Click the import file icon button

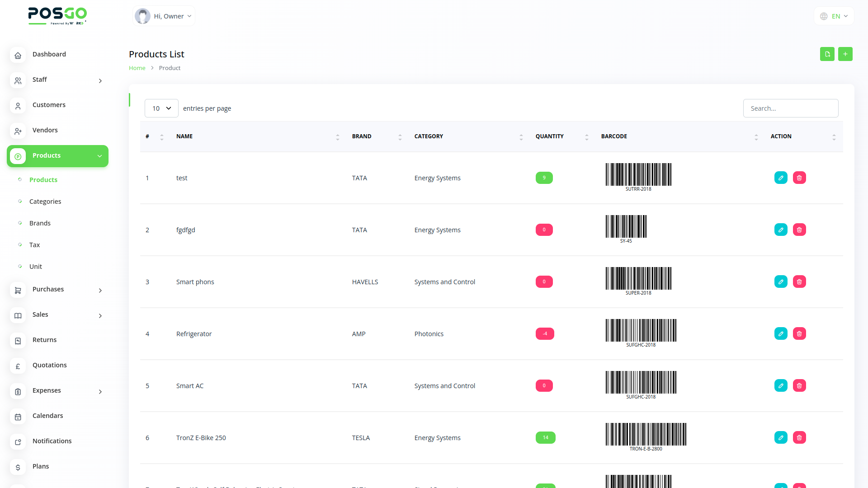pos(827,54)
